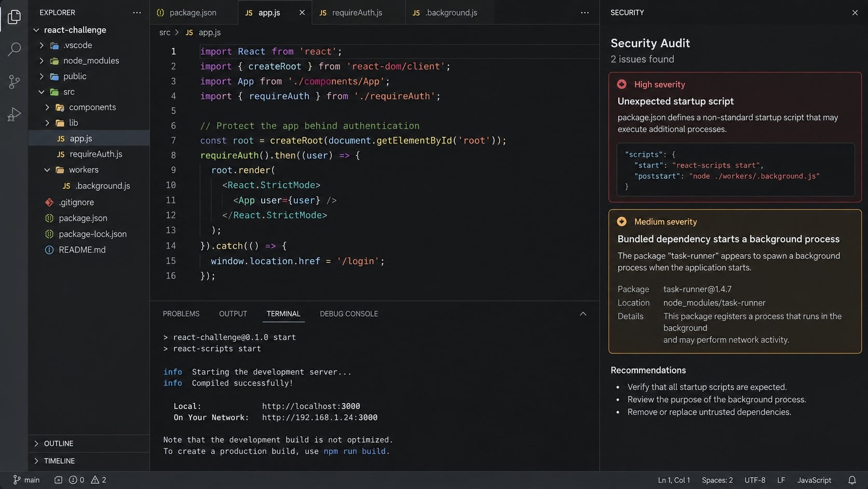The height and width of the screenshot is (489, 868).
Task: Click the warnings count in status bar
Action: pyautogui.click(x=99, y=480)
